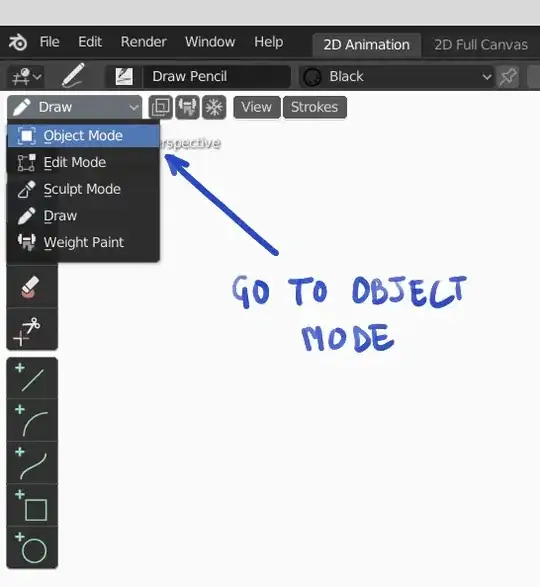The width and height of the screenshot is (540, 587).
Task: Switch to the 2D Full Canvas workspace tab
Action: pos(481,45)
